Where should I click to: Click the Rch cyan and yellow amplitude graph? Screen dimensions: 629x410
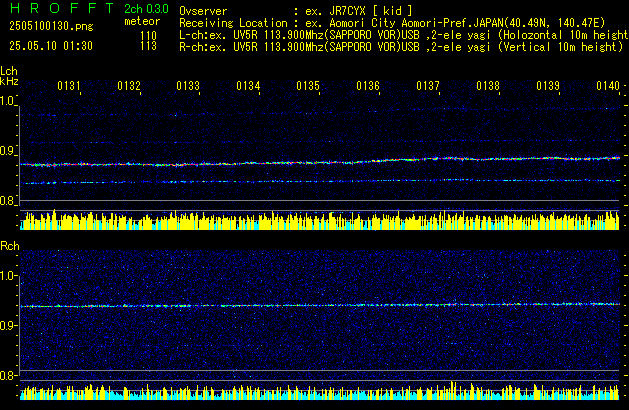point(320,391)
